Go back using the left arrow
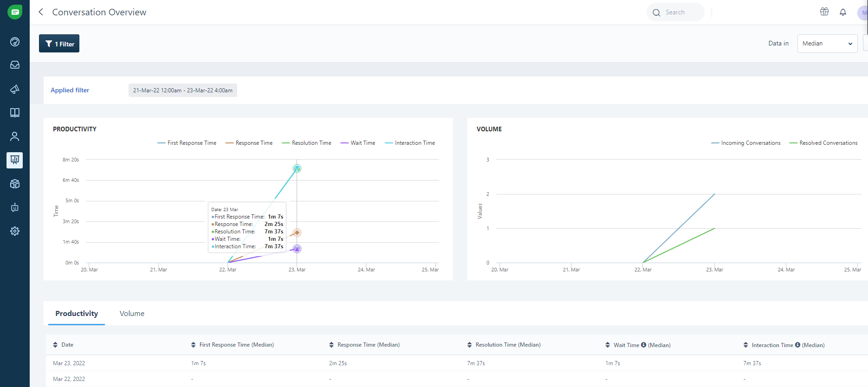 [x=41, y=12]
